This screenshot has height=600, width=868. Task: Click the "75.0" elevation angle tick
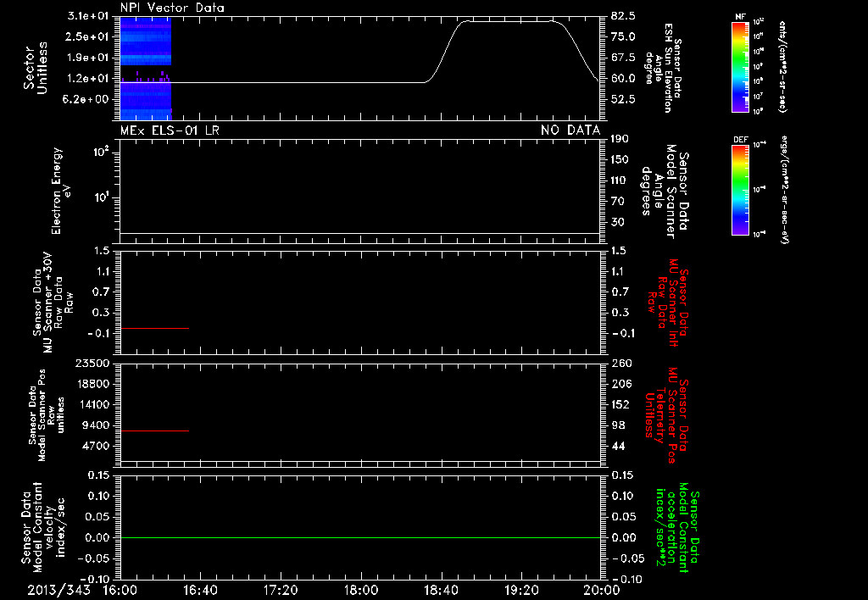pos(623,36)
